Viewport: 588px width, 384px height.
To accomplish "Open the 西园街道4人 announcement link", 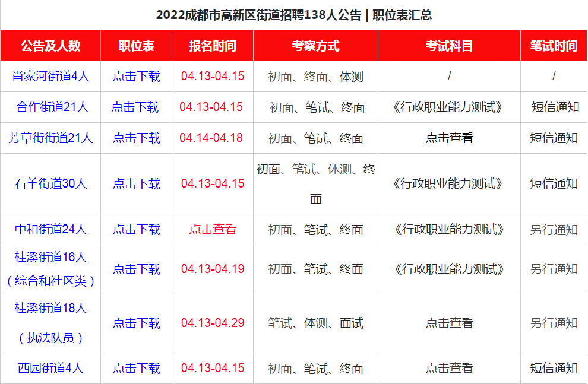I will pos(50,368).
